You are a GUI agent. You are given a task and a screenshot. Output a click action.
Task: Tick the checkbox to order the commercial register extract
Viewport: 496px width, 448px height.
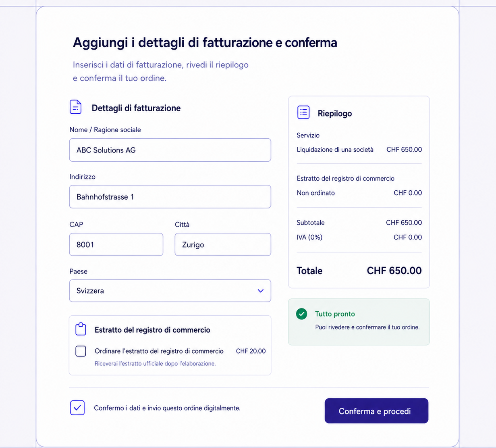click(x=81, y=351)
